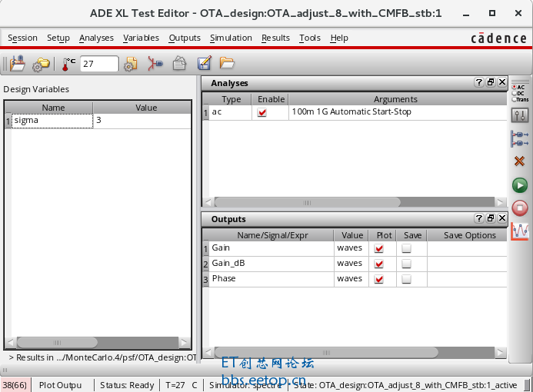
Task: Click the temperature input field showing 27
Action: (x=99, y=64)
